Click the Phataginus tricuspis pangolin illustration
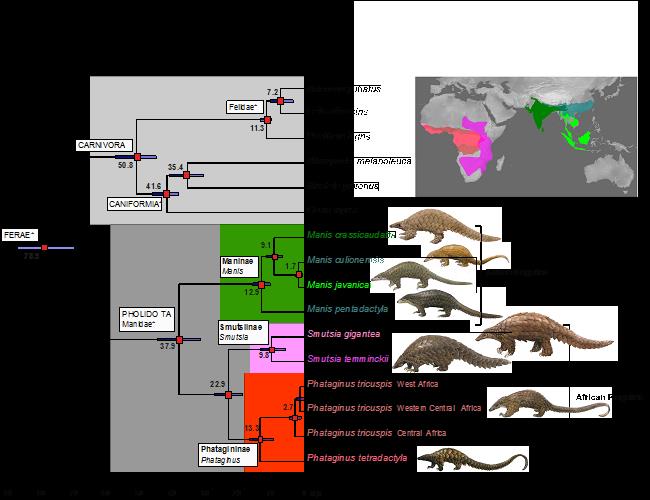The height and width of the screenshot is (500, 650). (x=527, y=402)
